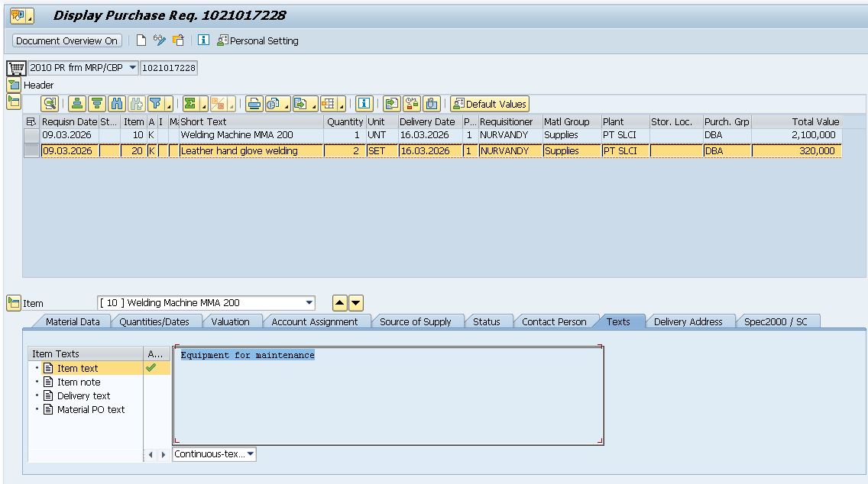
Task: Click the Other Purchase Requisition icon
Action: coord(178,40)
